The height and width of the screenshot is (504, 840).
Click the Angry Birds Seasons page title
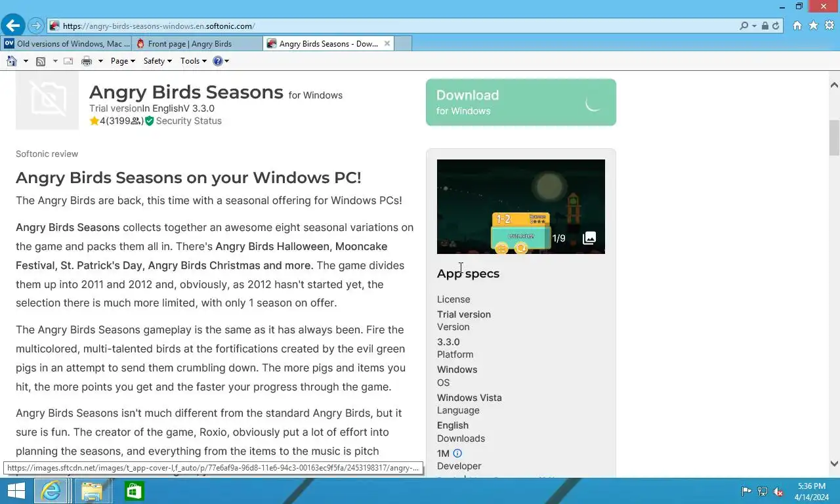click(x=186, y=92)
